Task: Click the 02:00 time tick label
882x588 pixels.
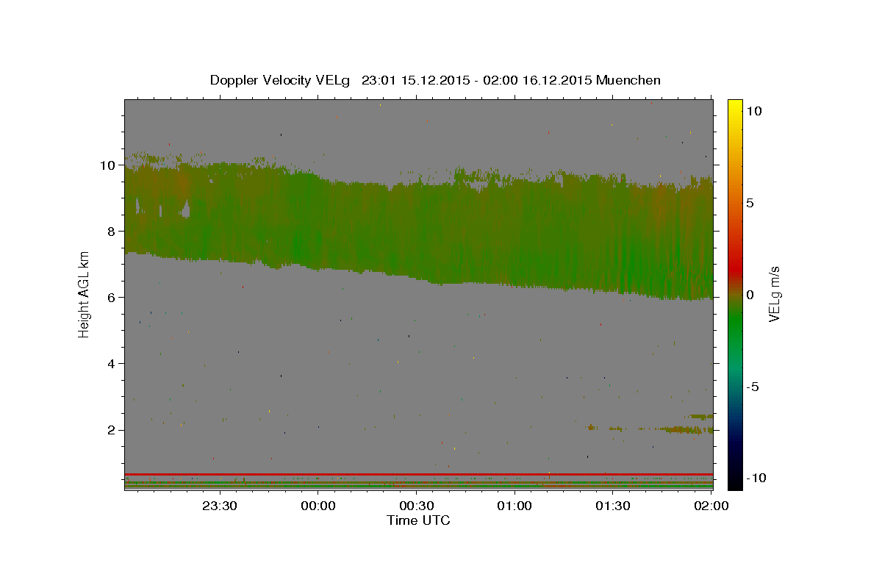Action: pos(710,506)
